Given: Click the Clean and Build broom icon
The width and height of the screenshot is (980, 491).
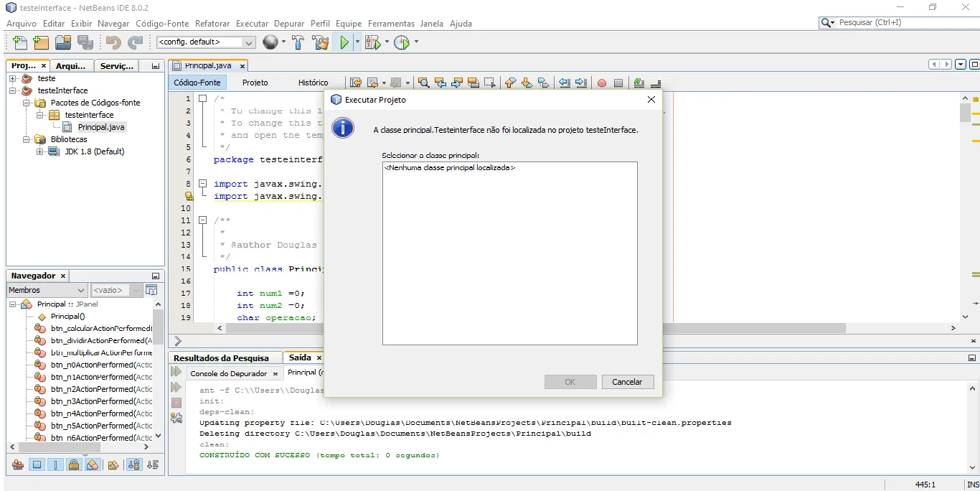Looking at the screenshot, I should point(320,42).
